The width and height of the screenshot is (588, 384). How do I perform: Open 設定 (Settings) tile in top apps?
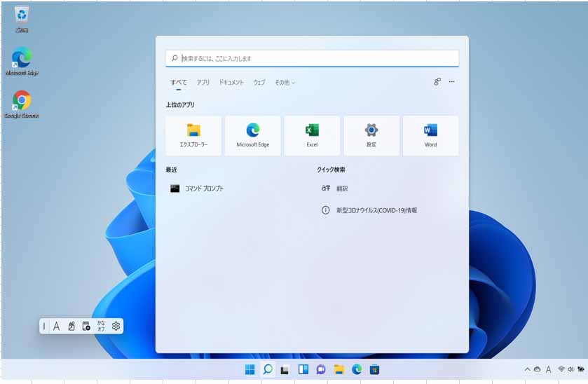(x=371, y=135)
